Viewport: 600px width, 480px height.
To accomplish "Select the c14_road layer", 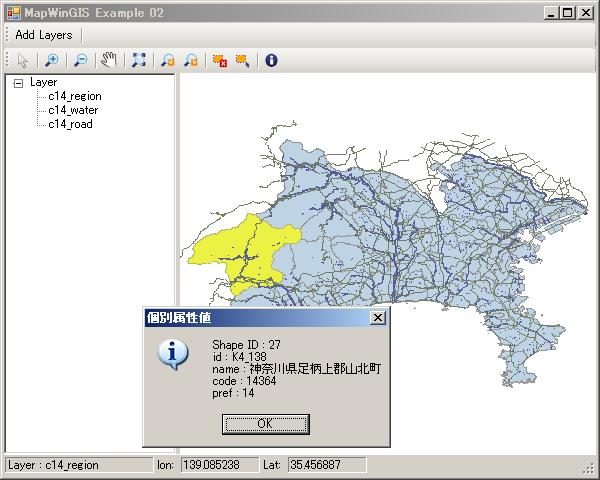I will 70,125.
